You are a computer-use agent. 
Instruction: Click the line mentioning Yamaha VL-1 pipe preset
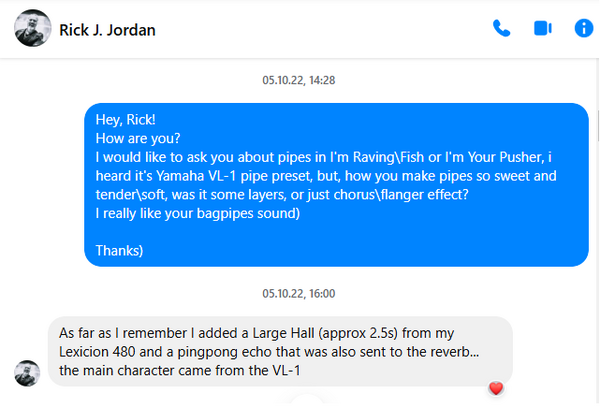pos(326,176)
